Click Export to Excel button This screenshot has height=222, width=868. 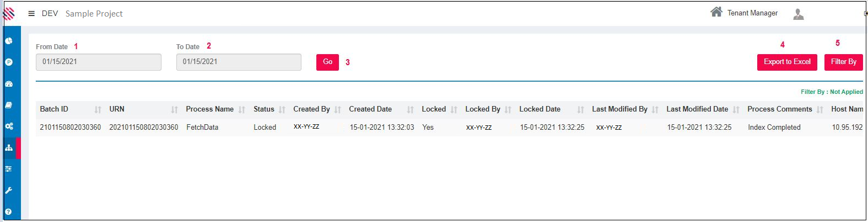(x=786, y=62)
